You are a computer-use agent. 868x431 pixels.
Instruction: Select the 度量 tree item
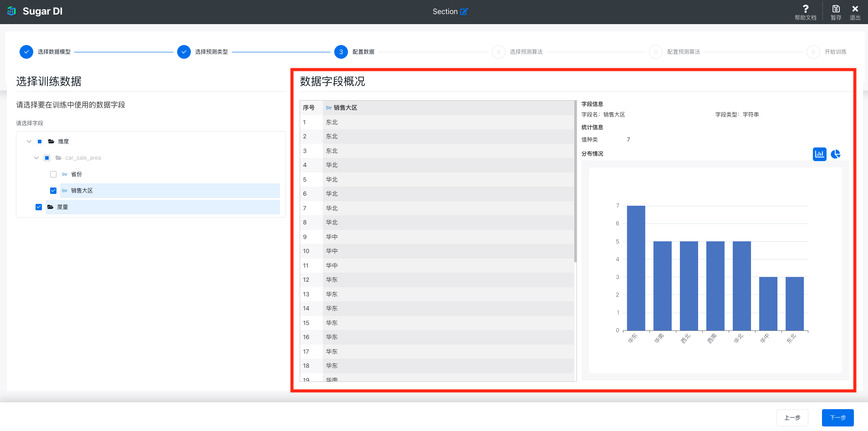point(163,207)
